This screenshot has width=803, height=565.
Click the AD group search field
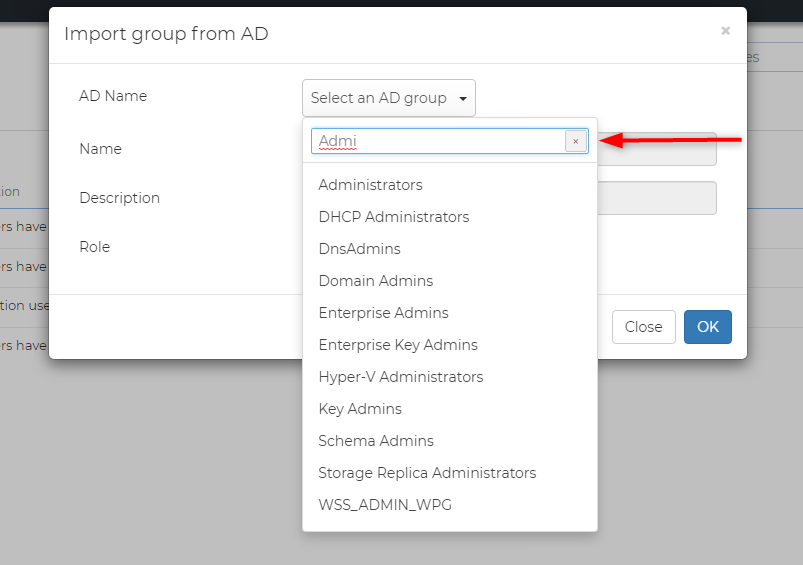pyautogui.click(x=438, y=142)
